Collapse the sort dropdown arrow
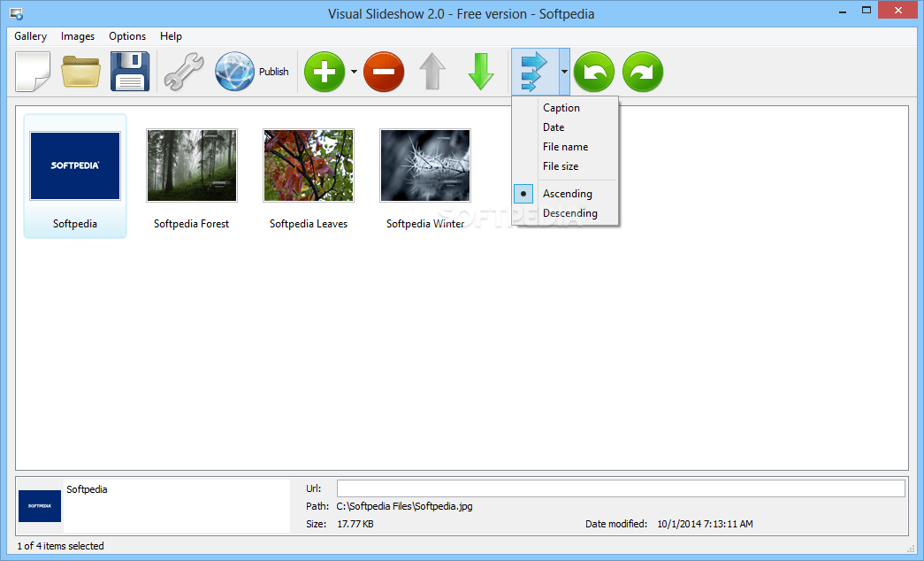The width and height of the screenshot is (924, 561). 564,72
